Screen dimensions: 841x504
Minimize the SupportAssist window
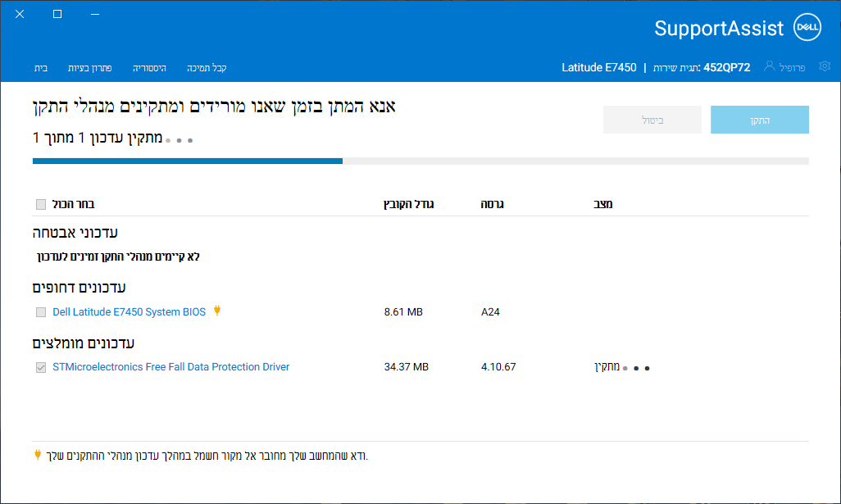[x=95, y=14]
